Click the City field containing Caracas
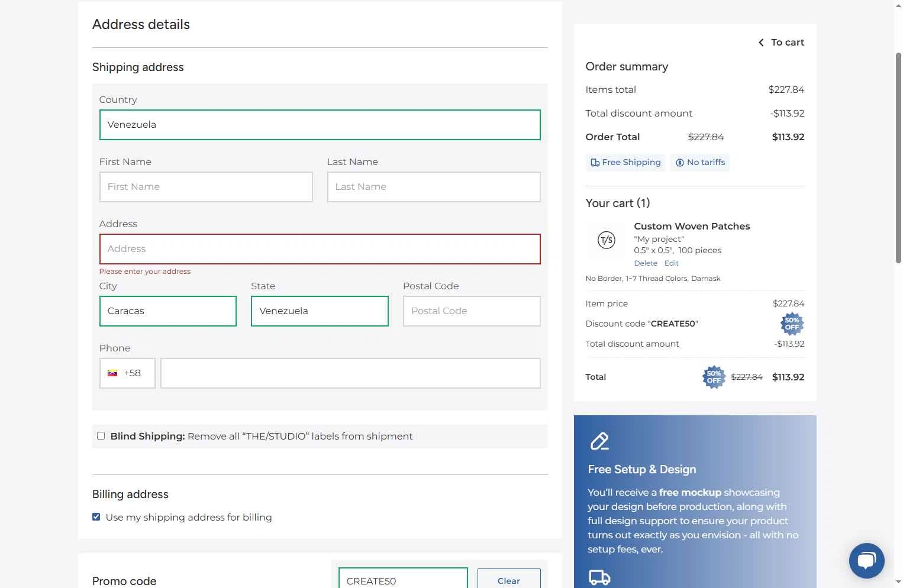The height and width of the screenshot is (588, 903). (168, 311)
